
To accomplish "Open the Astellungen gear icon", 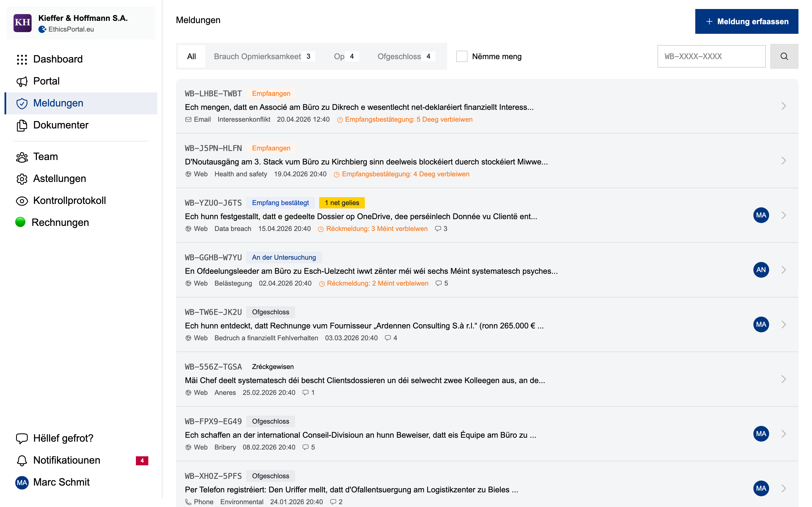I will click(x=22, y=179).
